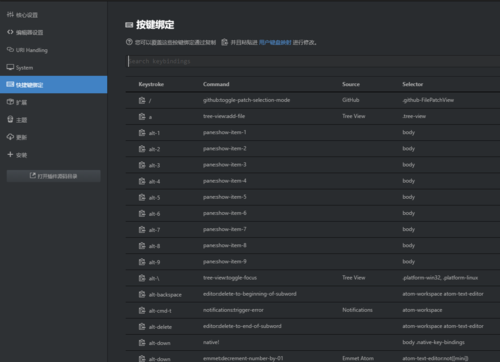
Task: Click clipboard icon beside alt-1
Action: [x=142, y=133]
